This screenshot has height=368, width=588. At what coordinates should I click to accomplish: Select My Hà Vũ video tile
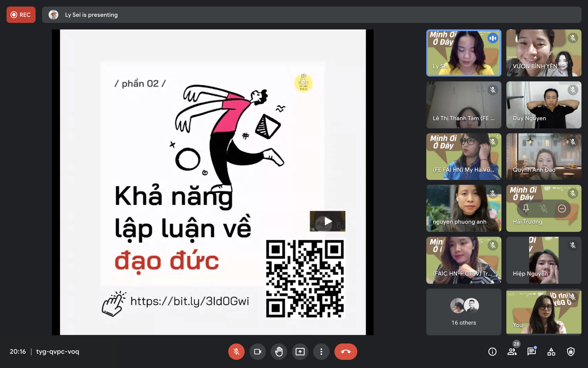[464, 156]
